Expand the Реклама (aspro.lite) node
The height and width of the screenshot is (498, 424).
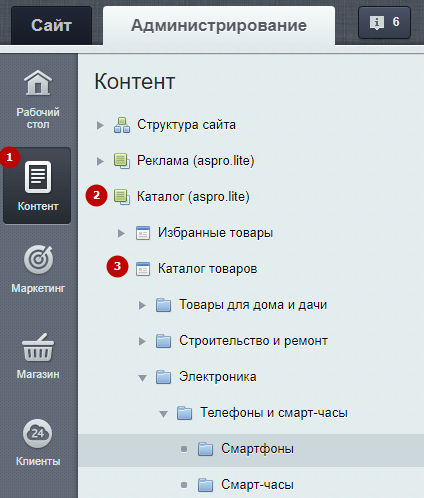pyautogui.click(x=100, y=161)
